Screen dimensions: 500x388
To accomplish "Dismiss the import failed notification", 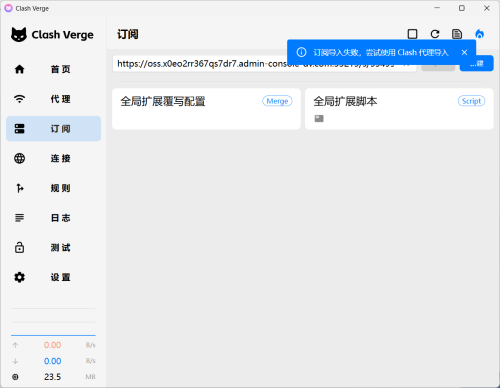I will (464, 52).
